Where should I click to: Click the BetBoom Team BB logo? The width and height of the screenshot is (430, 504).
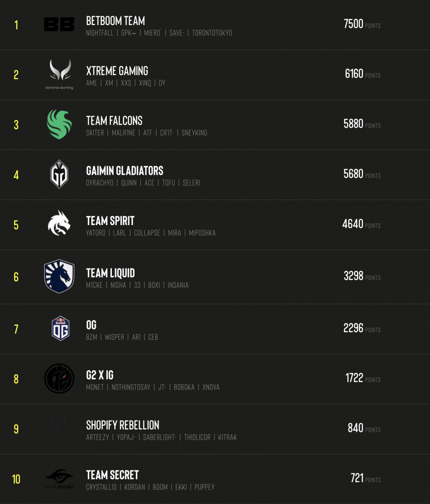(59, 24)
